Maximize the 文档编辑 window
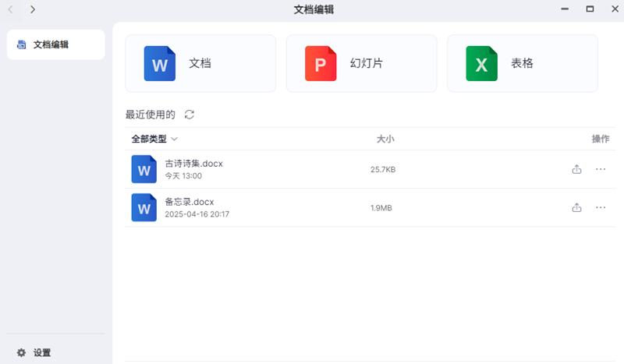Viewport: 624px width, 364px height. coord(590,9)
